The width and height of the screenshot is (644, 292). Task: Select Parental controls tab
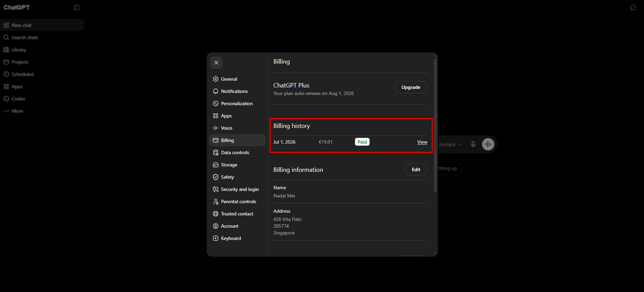(x=237, y=202)
